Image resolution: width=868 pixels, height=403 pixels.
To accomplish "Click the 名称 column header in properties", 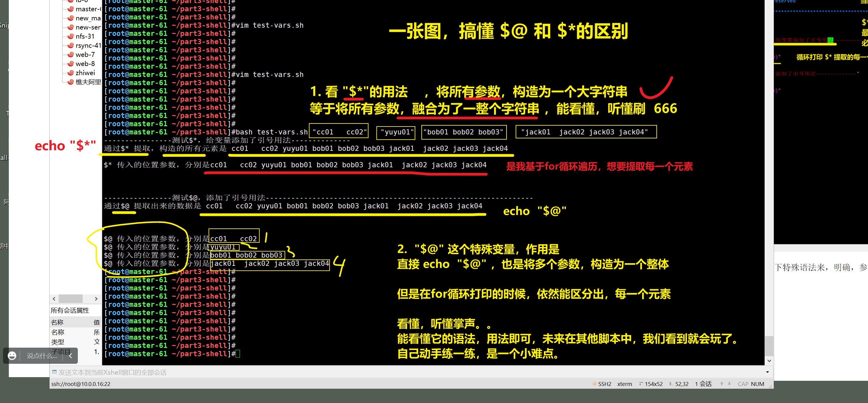I will click(57, 322).
